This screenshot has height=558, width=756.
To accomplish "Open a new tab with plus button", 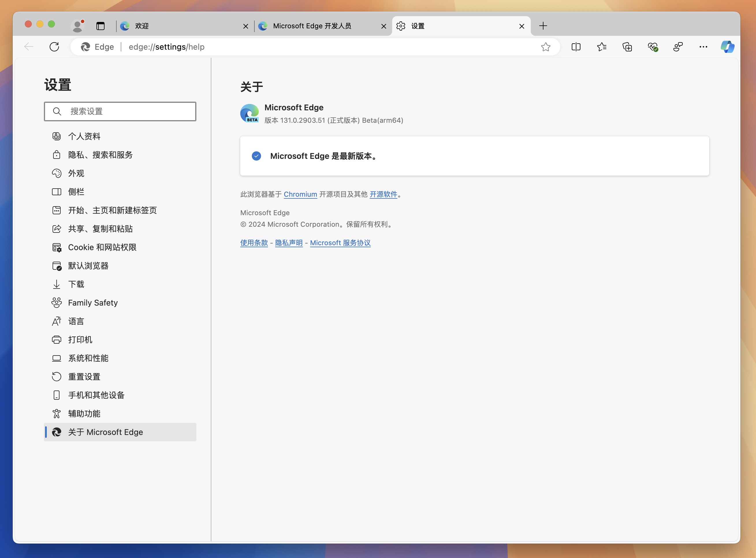I will point(543,26).
